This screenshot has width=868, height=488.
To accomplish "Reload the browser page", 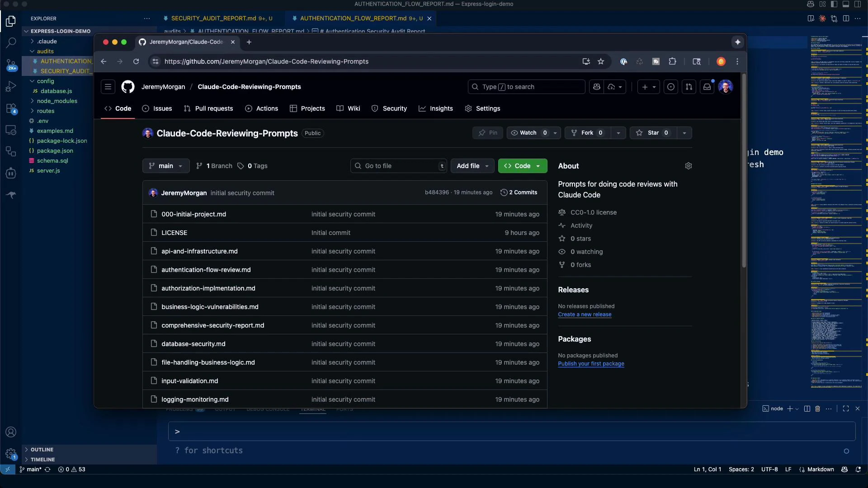I will (136, 61).
